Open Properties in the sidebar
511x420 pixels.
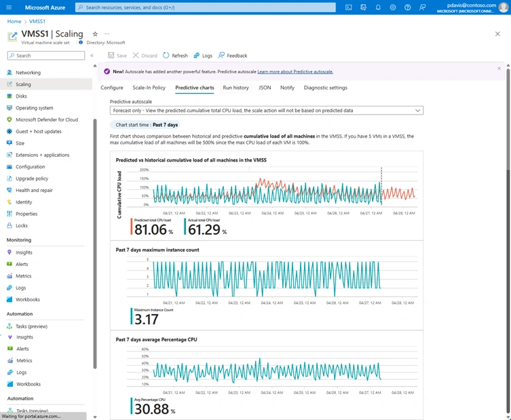[x=26, y=214]
